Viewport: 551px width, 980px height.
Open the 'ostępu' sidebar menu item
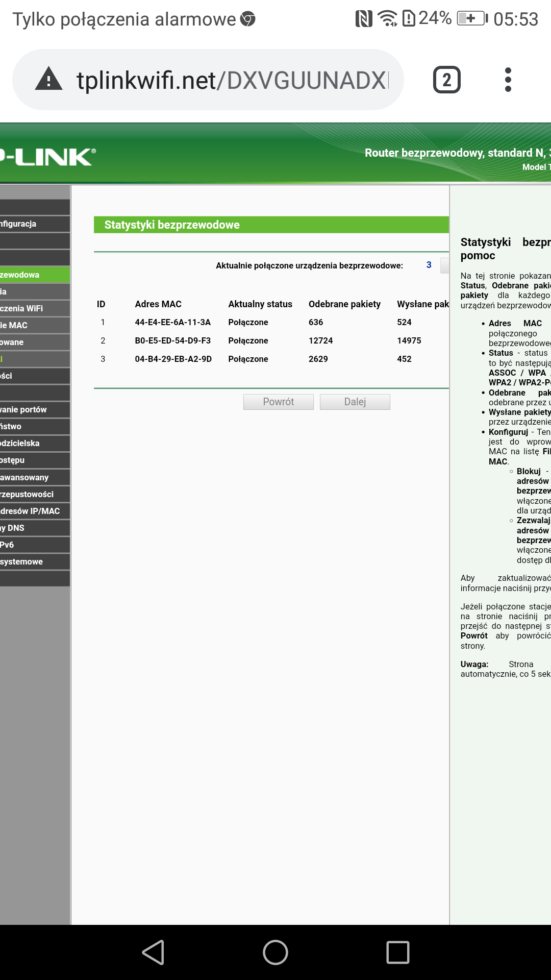[35, 460]
